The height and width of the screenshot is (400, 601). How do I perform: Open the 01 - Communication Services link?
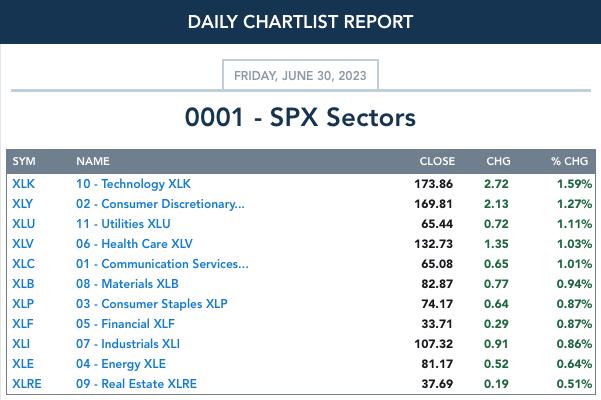[x=162, y=264]
